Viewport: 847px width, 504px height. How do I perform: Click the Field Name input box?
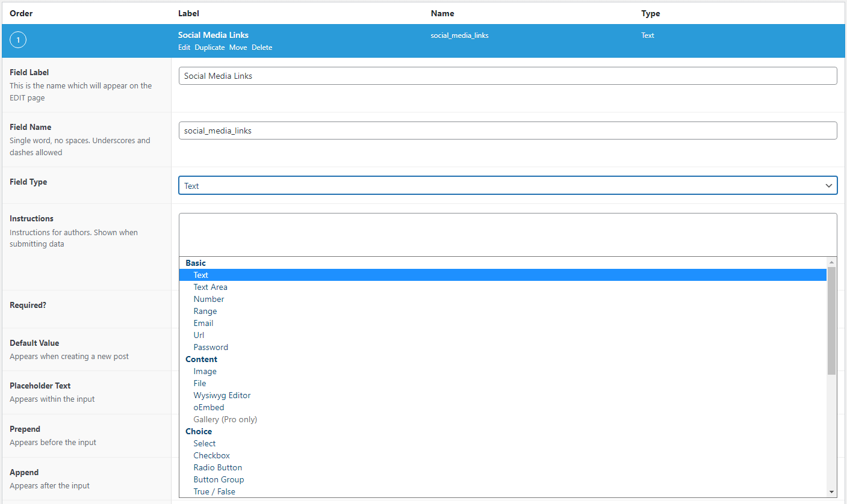(508, 131)
